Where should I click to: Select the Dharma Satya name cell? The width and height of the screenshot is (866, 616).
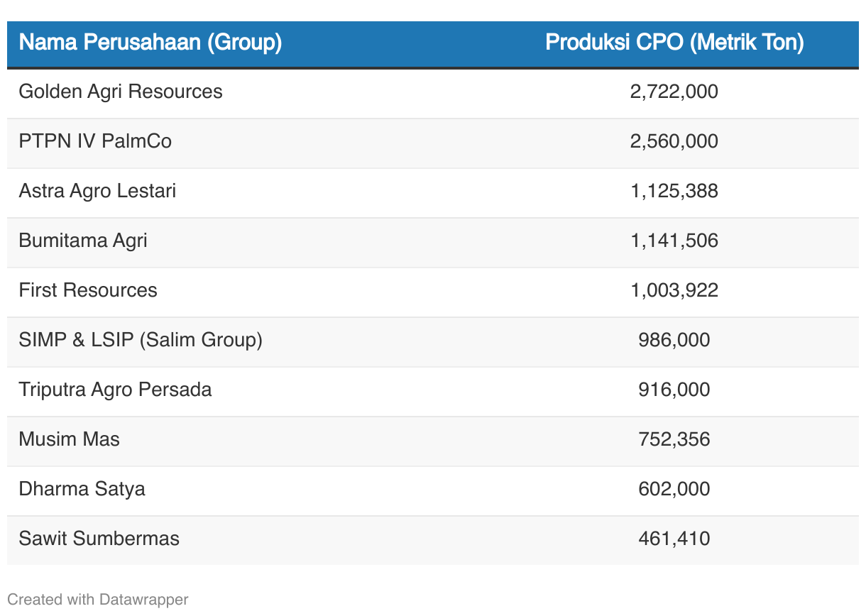(82, 489)
